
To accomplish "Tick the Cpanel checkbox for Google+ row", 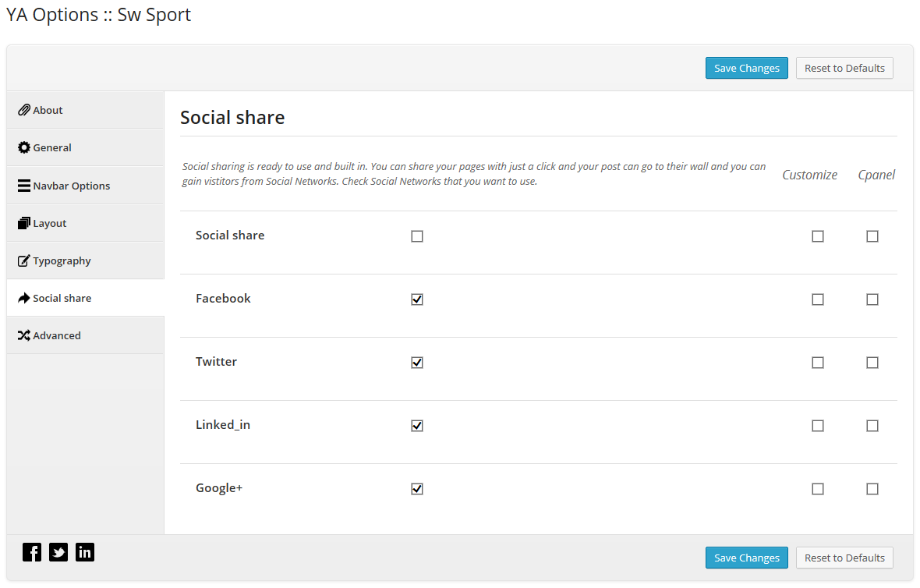I will (872, 489).
